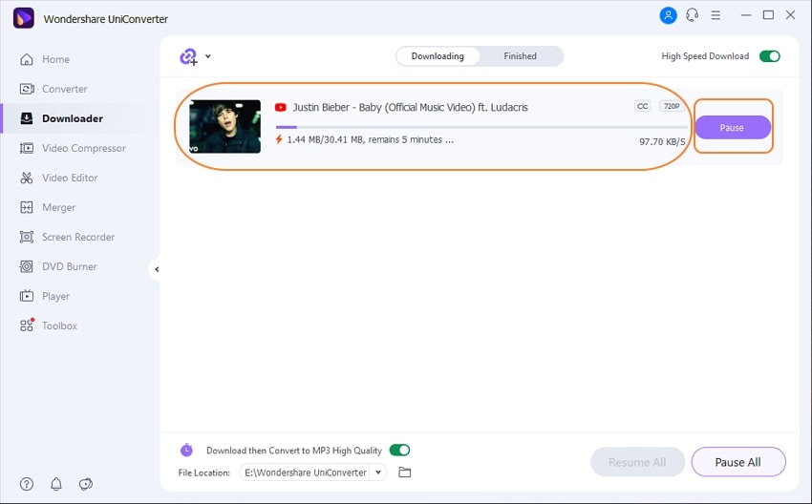Image resolution: width=812 pixels, height=504 pixels.
Task: Toggle the High Speed Download switch
Action: pos(770,56)
